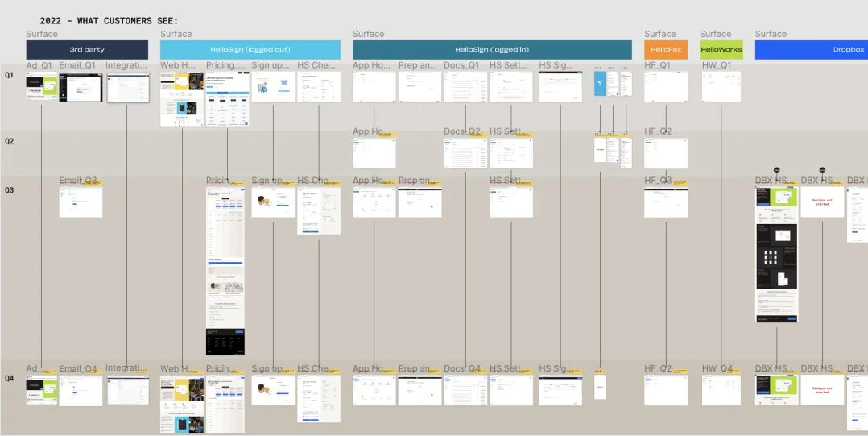The image size is (868, 436).
Task: Click the Q3 row label
Action: pyautogui.click(x=9, y=190)
